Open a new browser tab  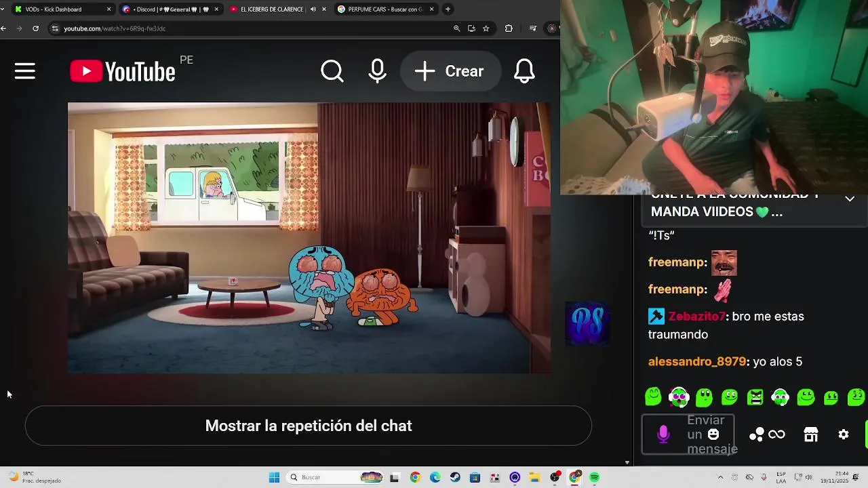pos(448,9)
